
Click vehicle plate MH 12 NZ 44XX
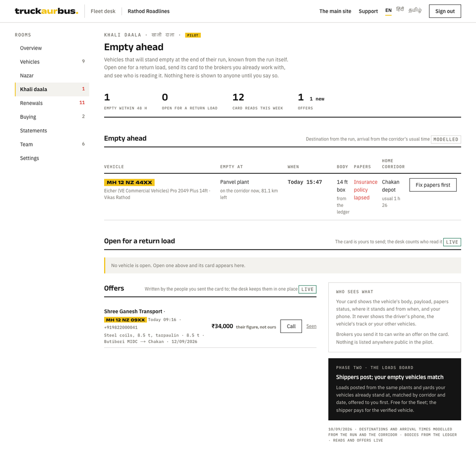pyautogui.click(x=129, y=182)
